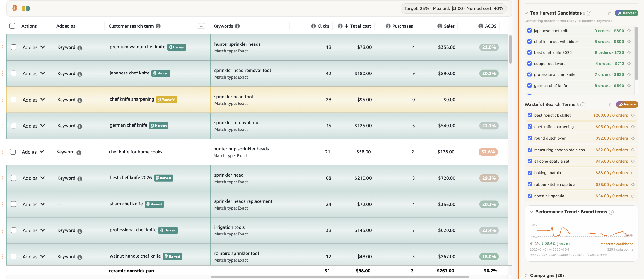Click the Negate button
Viewport: 644px width, 279px height.
click(627, 104)
